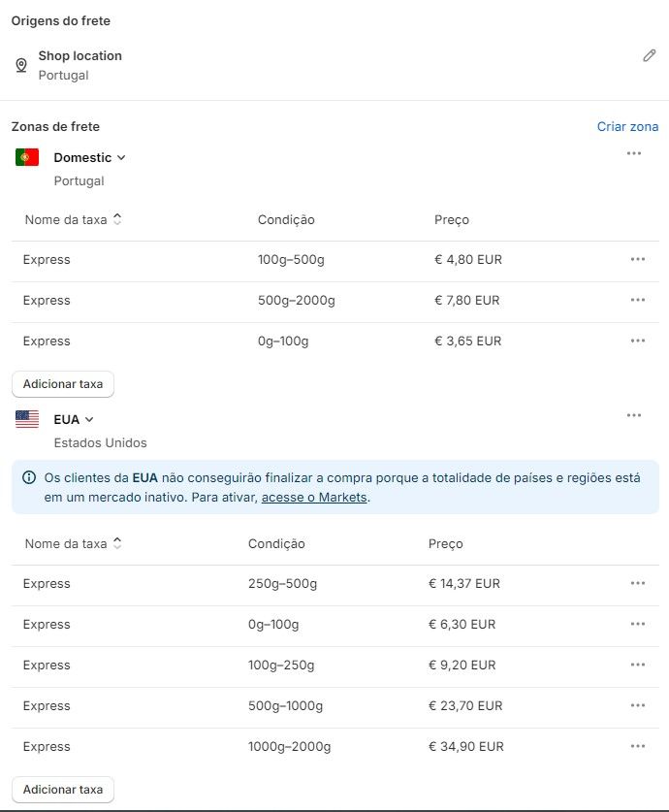Click the United States flag icon
This screenshot has height=812, width=669.
point(27,419)
